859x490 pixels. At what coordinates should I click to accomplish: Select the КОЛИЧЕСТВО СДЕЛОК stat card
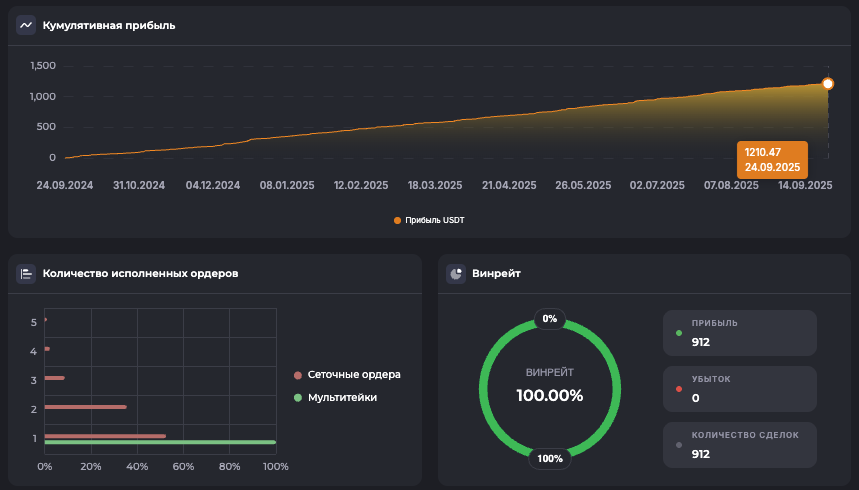pos(739,445)
